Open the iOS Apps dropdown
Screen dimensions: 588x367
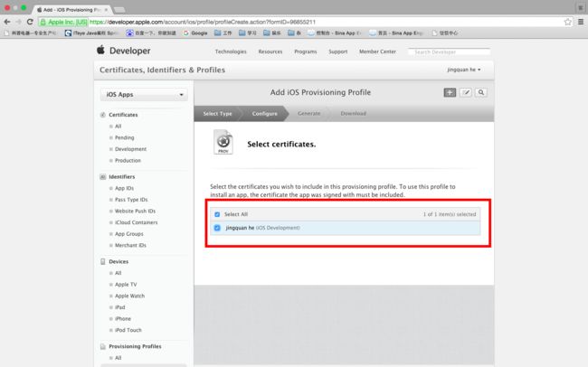(144, 95)
